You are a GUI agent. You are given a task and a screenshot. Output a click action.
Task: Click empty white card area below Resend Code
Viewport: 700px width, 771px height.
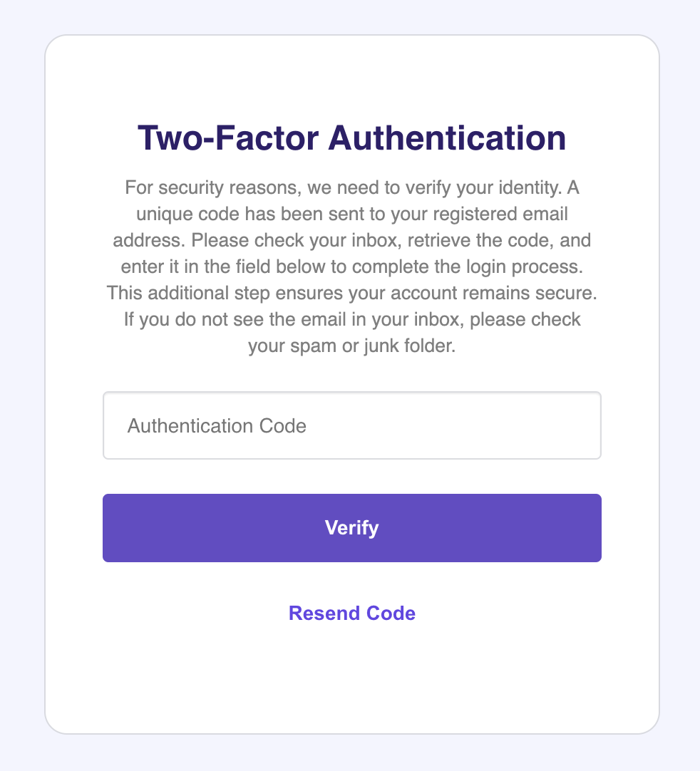[x=351, y=683]
